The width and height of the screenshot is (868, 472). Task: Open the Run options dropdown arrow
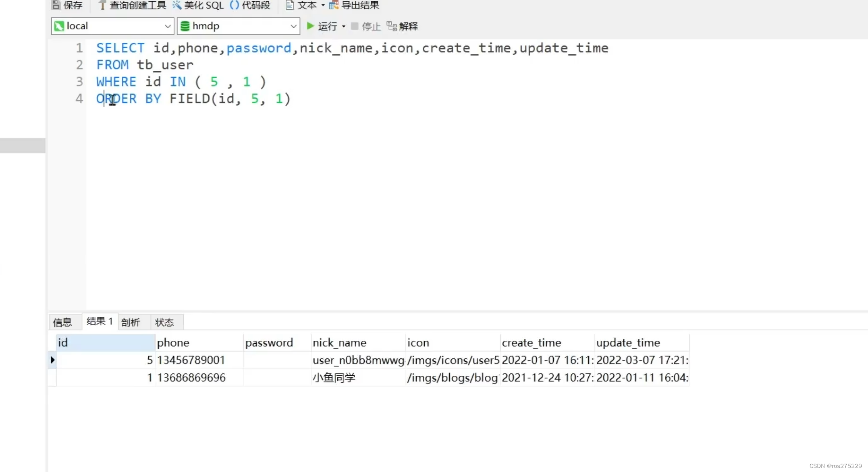tap(344, 26)
